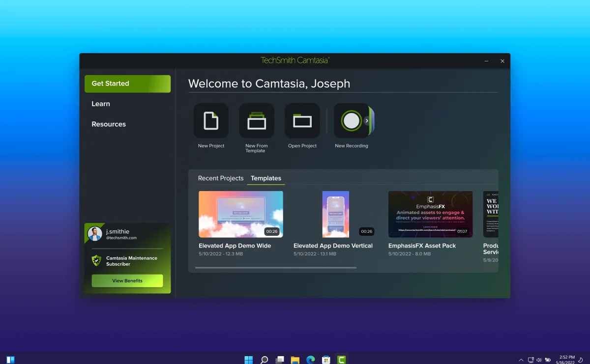Viewport: 590px width, 364px height.
Task: Click the j.smithie profile avatar
Action: (x=95, y=234)
